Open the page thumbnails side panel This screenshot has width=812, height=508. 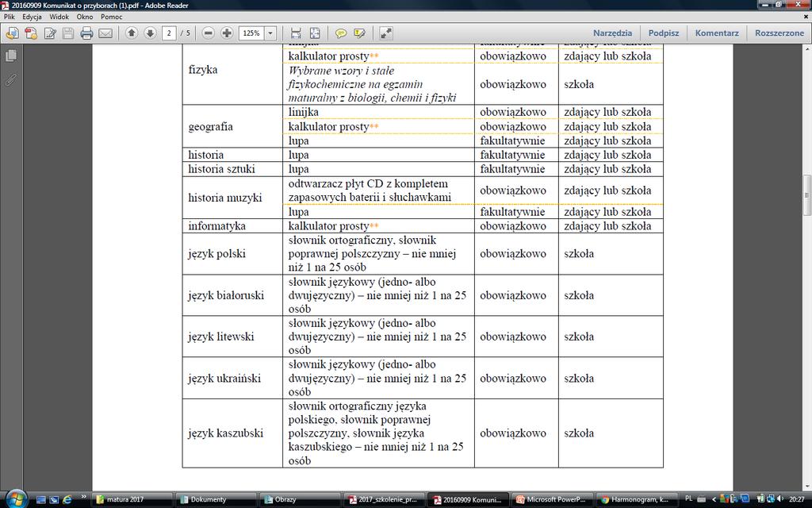[x=11, y=56]
